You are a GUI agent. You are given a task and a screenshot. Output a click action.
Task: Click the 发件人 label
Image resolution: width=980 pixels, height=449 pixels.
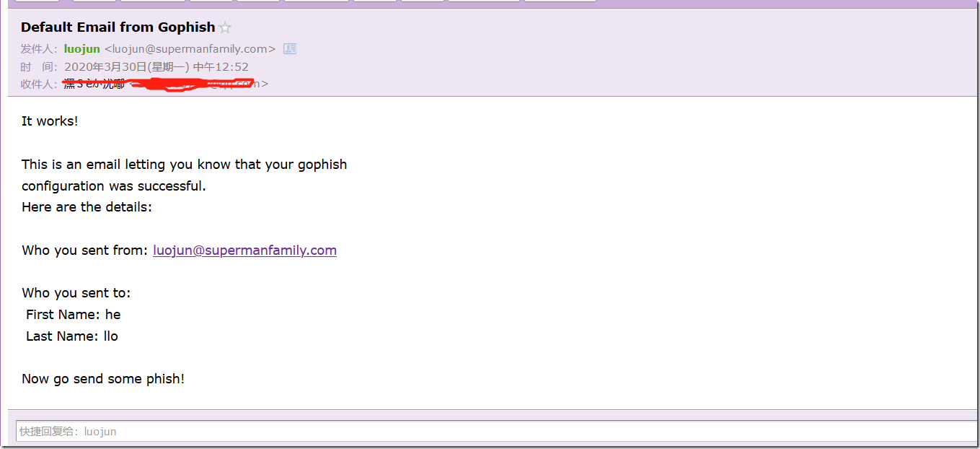coord(40,49)
